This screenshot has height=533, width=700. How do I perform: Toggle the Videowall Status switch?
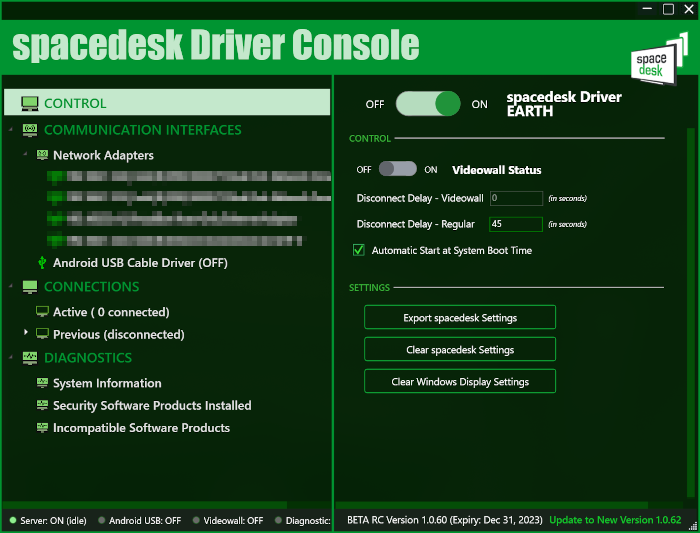[398, 169]
